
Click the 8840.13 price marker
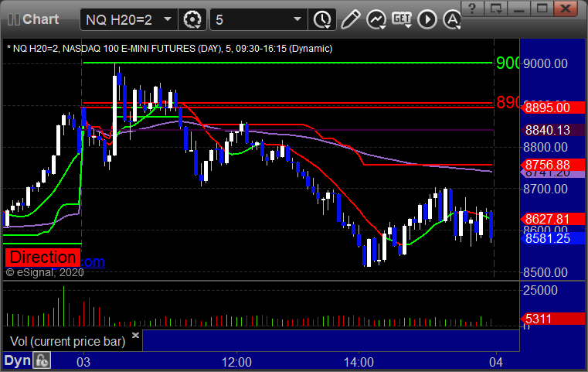pos(552,130)
